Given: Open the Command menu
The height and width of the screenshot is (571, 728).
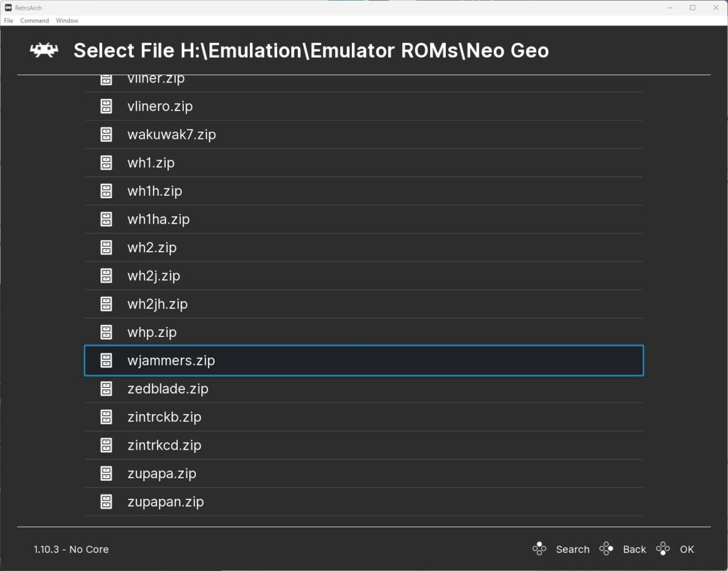Looking at the screenshot, I should [x=34, y=20].
